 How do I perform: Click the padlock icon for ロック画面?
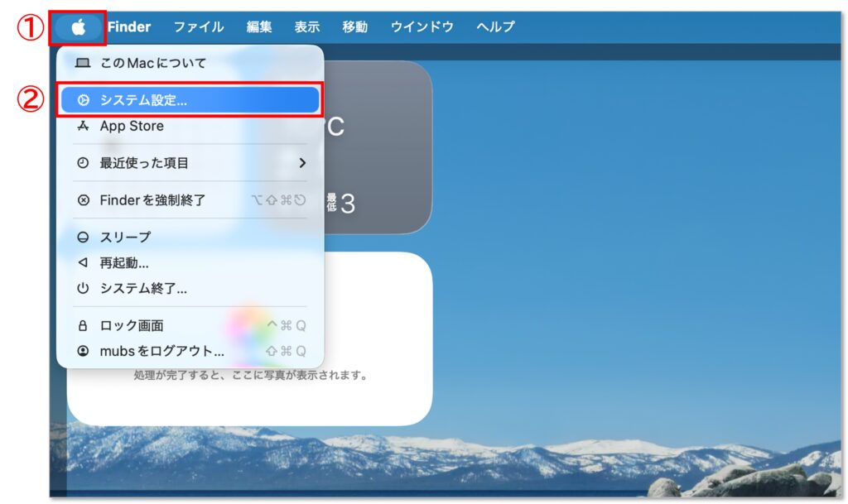(83, 326)
